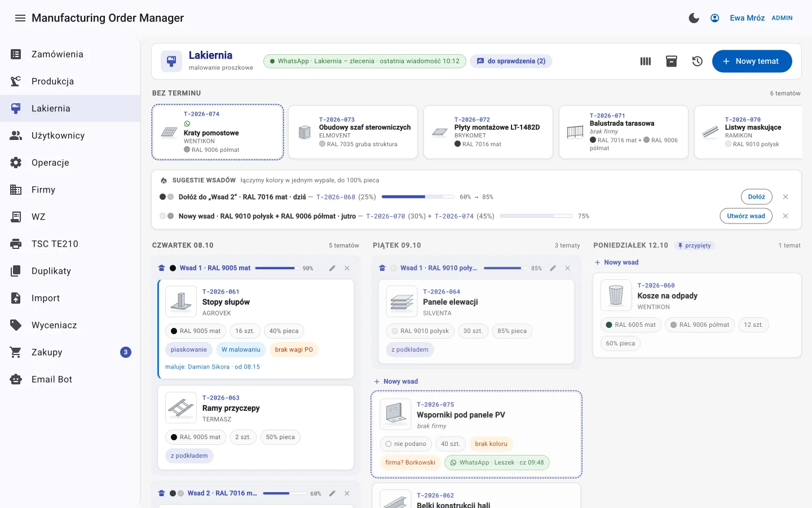Open barcode scanner icon in Lakiernia header
Image resolution: width=812 pixels, height=508 pixels.
click(646, 61)
